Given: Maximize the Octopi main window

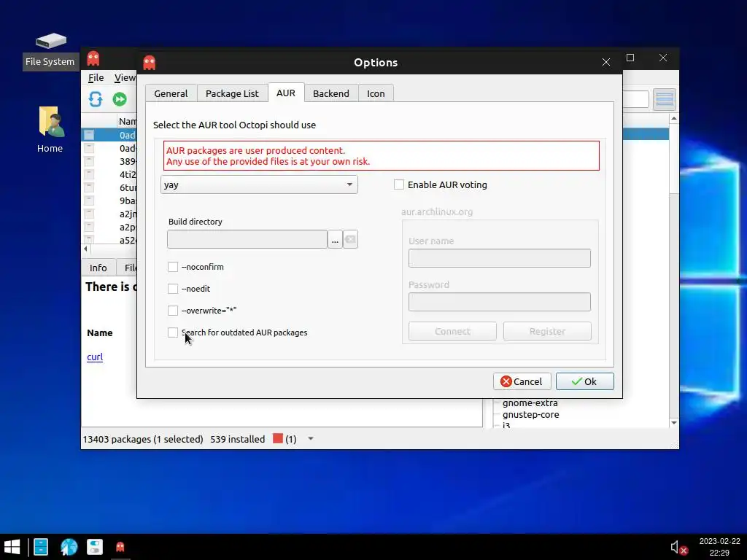Looking at the screenshot, I should (630, 58).
